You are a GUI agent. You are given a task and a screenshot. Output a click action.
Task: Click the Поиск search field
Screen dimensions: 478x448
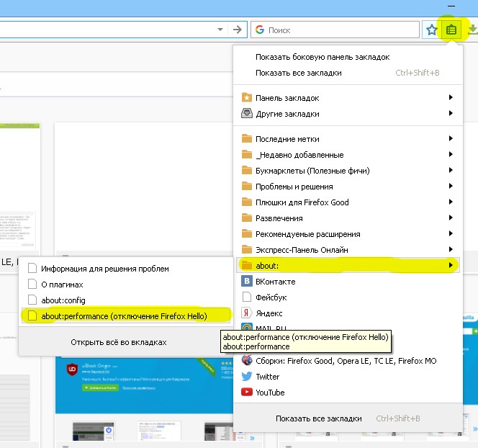pos(335,30)
